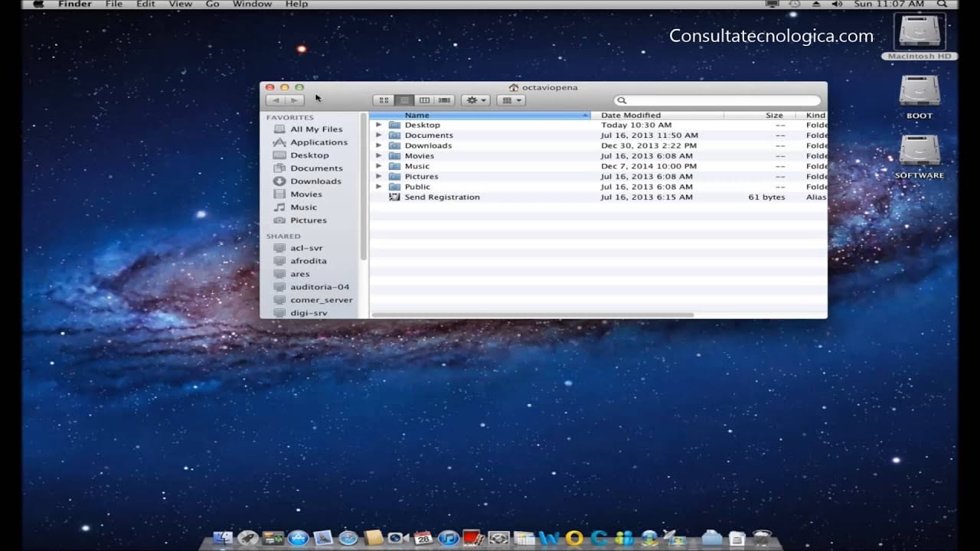The image size is (980, 551).
Task: Switch to Cover Flow view
Action: click(444, 100)
